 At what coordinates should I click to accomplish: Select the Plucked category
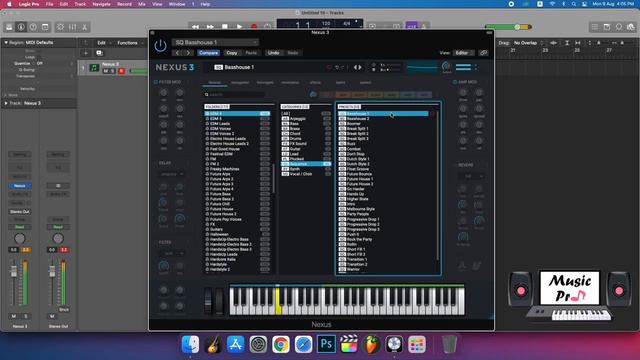tap(306, 159)
